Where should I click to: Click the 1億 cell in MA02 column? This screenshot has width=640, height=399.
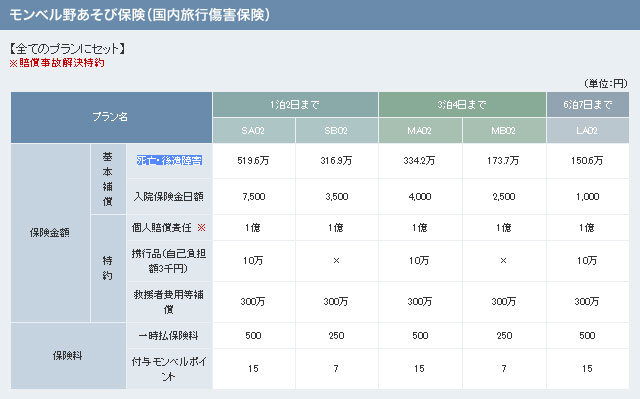click(420, 228)
